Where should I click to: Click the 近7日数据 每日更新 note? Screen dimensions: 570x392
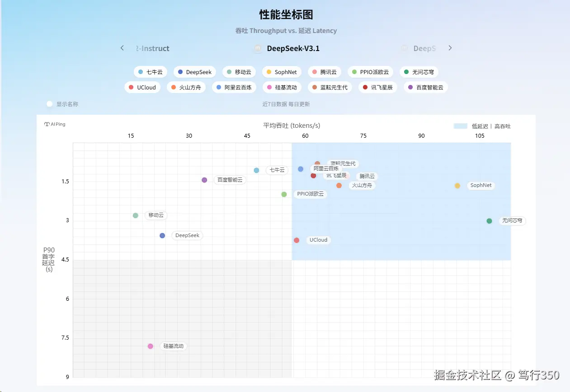pyautogui.click(x=286, y=104)
